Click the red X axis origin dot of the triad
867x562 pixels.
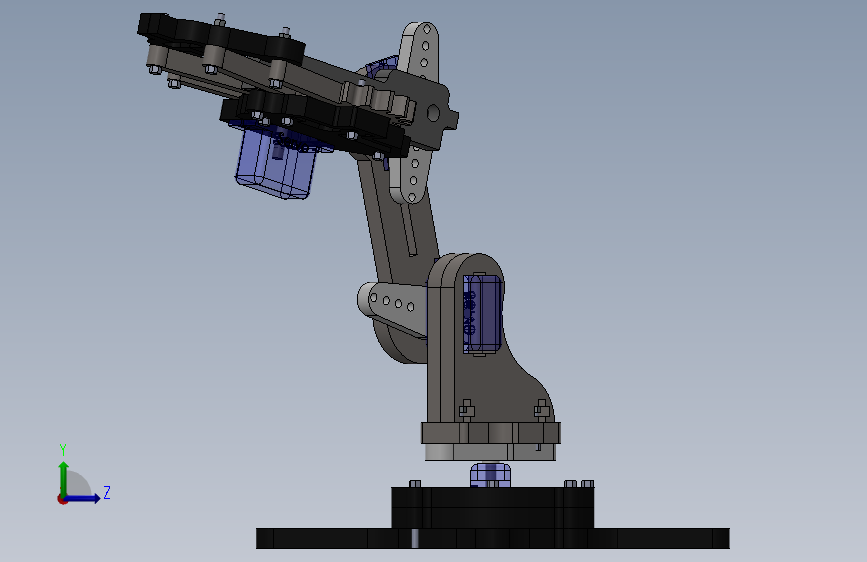pos(62,499)
